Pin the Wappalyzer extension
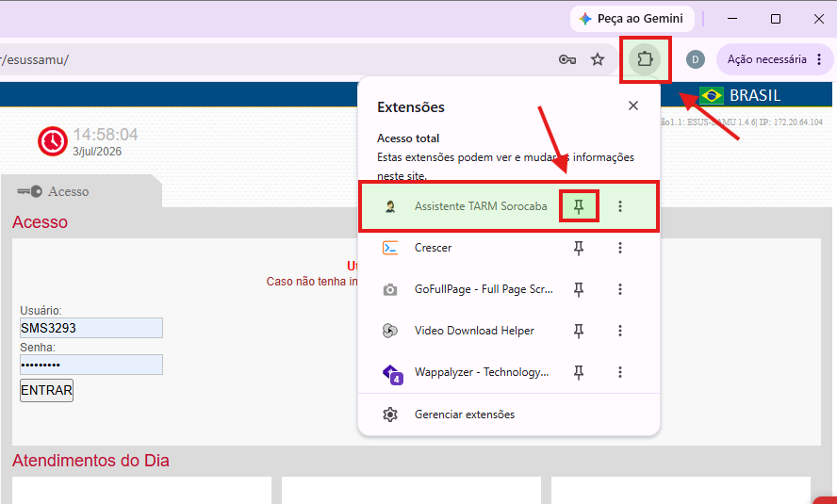This screenshot has width=837, height=504. pyautogui.click(x=579, y=372)
